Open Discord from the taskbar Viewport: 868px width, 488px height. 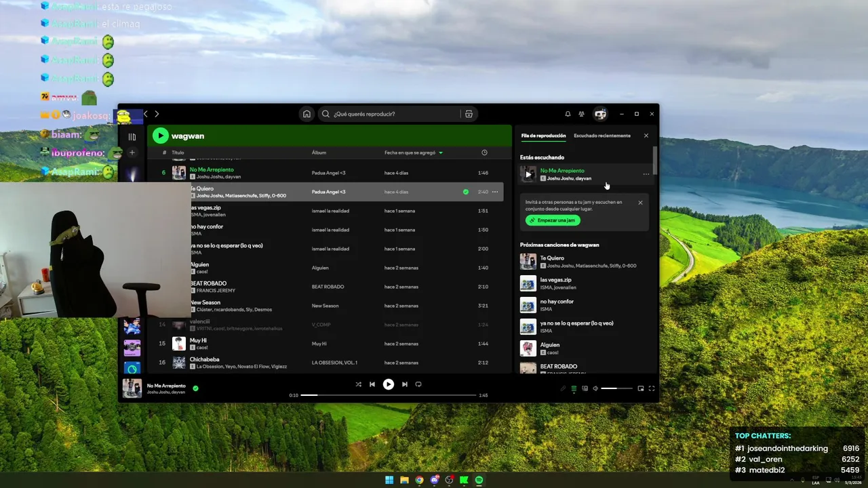pos(434,480)
